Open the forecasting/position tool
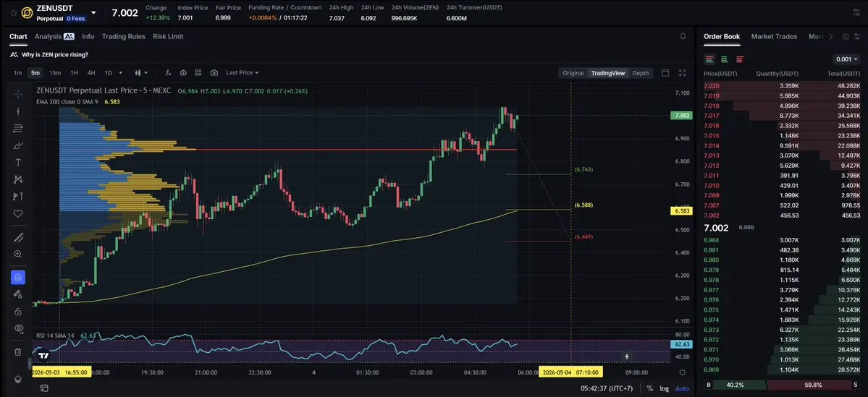 coord(17,196)
